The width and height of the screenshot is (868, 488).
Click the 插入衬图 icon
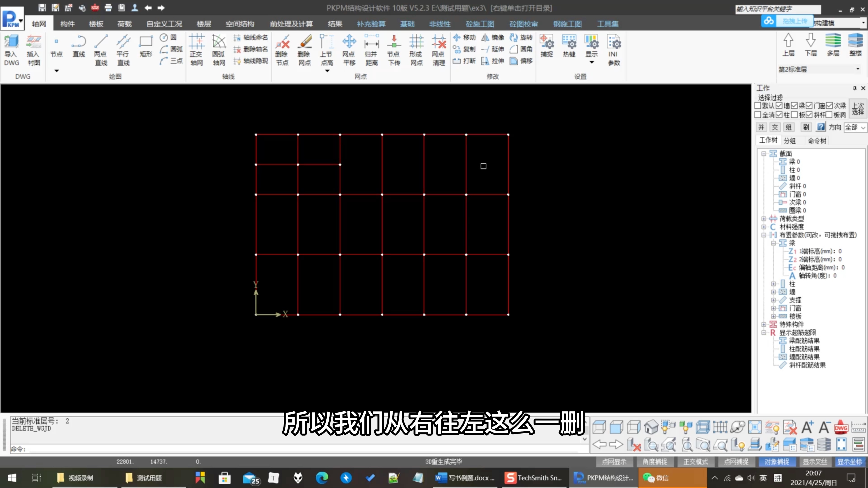34,50
